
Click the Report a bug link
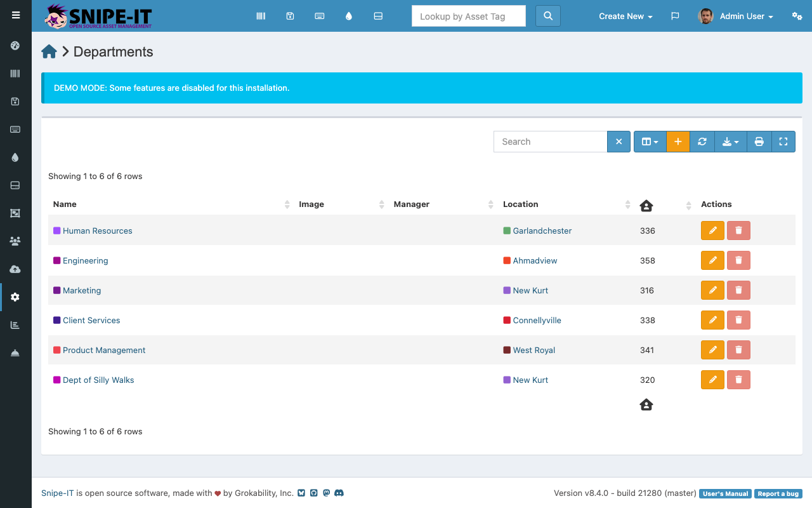point(778,493)
